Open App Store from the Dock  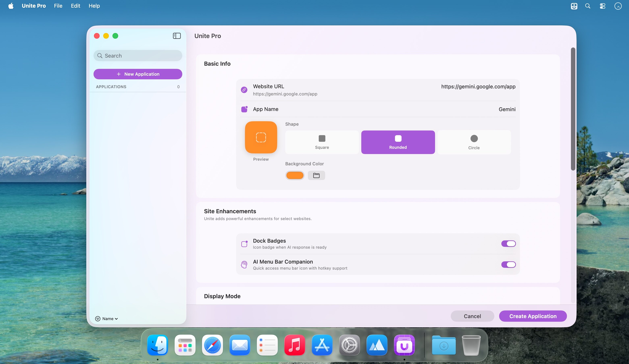coord(322,345)
